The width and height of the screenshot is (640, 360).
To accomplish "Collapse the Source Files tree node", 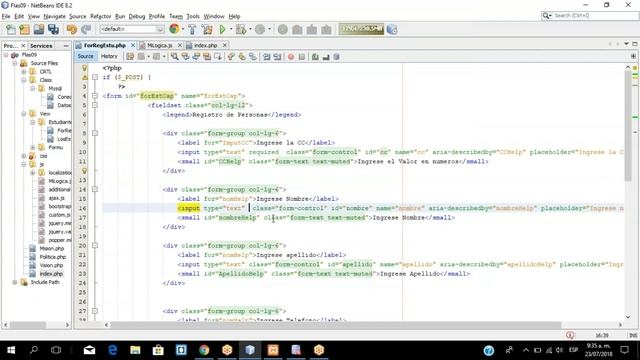I will pos(14,63).
